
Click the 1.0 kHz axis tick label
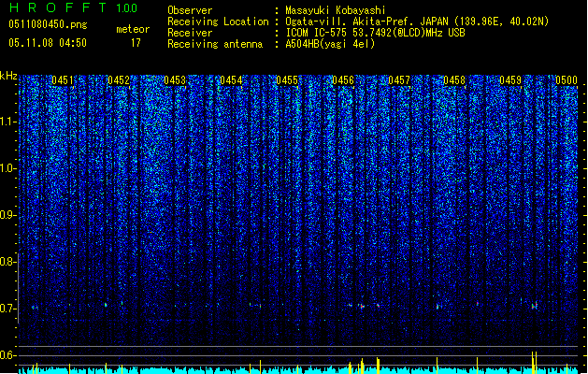(8, 168)
